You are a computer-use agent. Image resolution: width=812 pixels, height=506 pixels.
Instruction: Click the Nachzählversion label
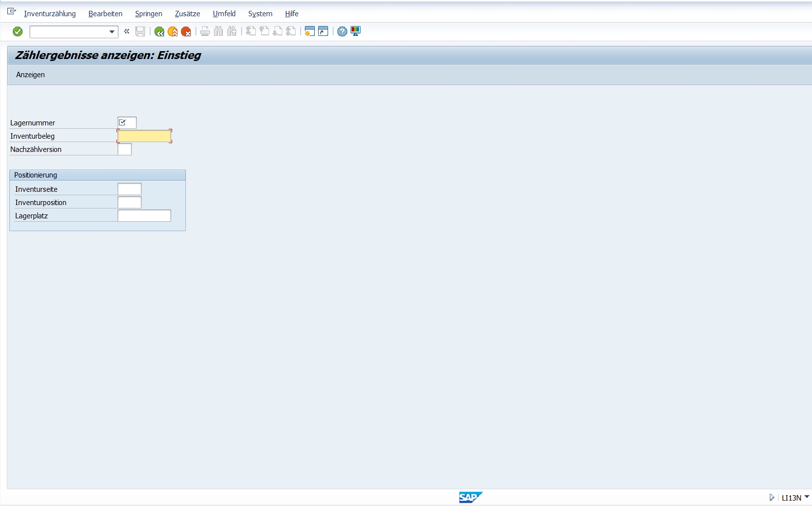click(x=36, y=149)
